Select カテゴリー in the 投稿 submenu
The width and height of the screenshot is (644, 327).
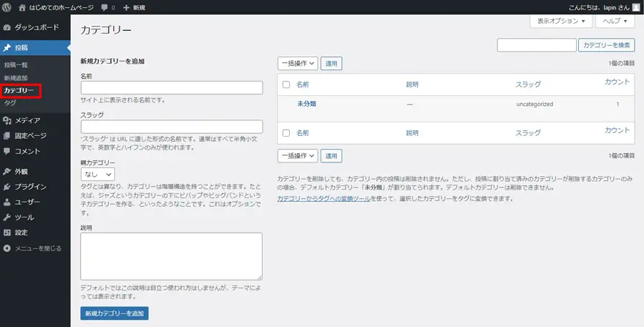(x=19, y=90)
